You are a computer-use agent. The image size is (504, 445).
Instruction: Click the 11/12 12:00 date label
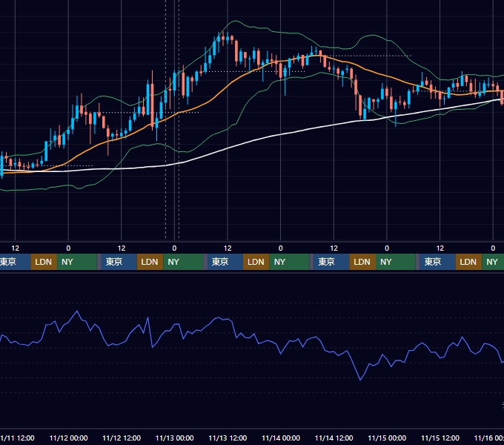(122, 438)
